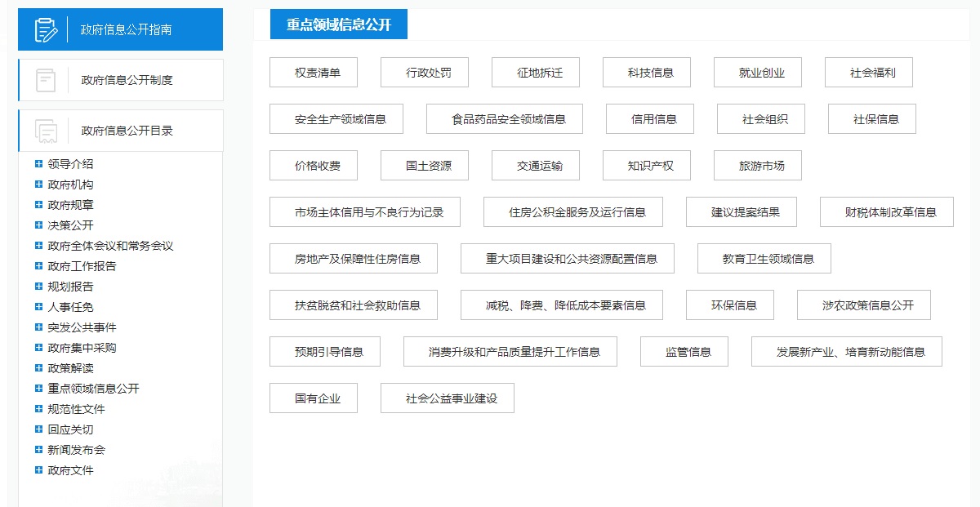Select the 社会公益事业建设 button

click(x=451, y=398)
